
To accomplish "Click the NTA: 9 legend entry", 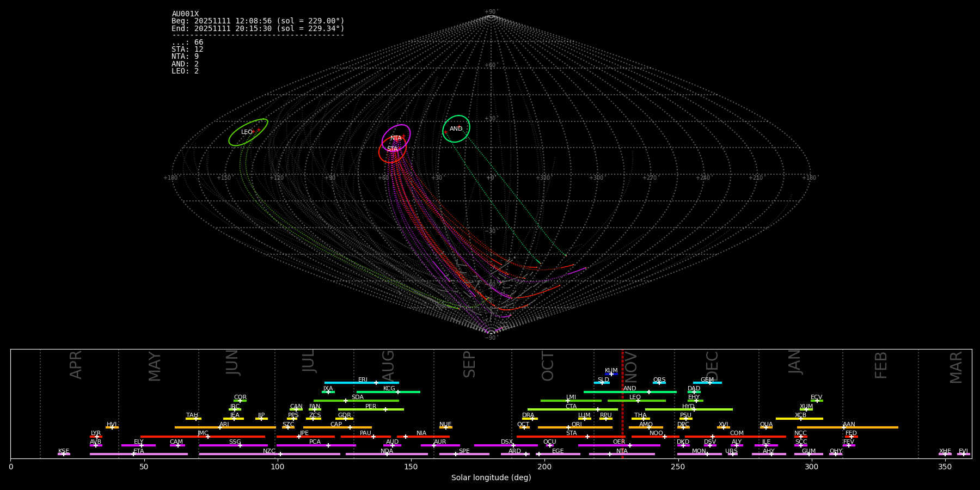I will click(185, 57).
